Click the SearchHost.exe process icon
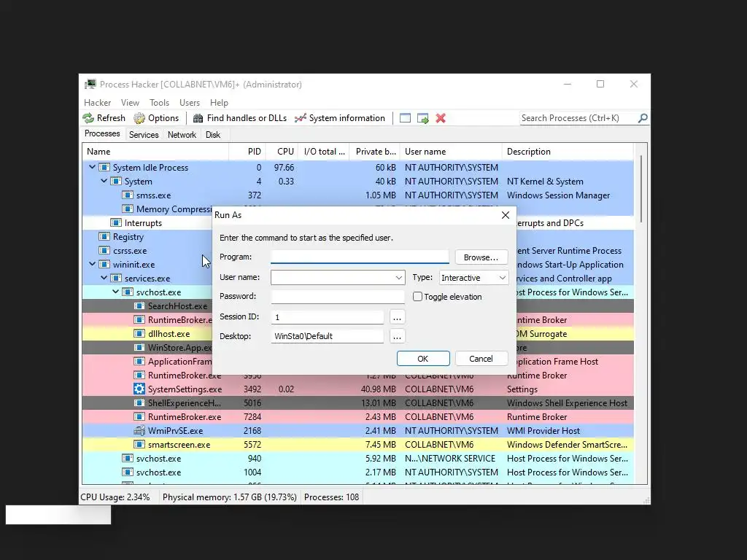This screenshot has height=560, width=747. pyautogui.click(x=139, y=306)
